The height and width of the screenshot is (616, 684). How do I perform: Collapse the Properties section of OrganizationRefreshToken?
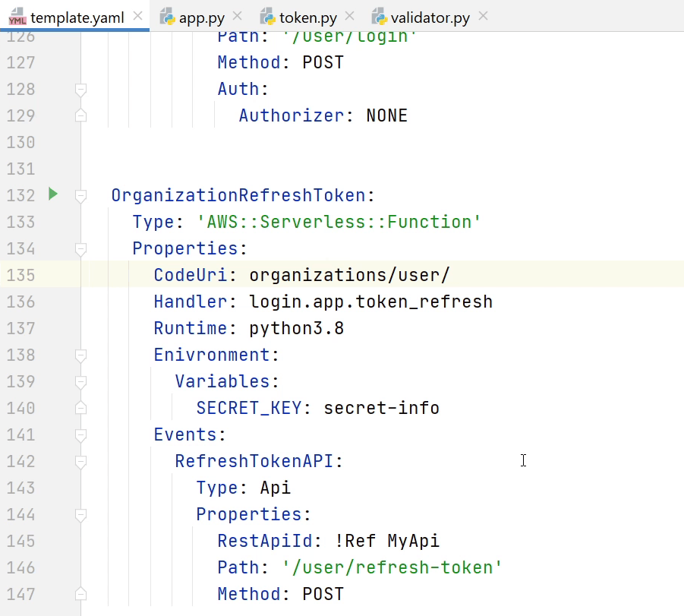click(x=80, y=248)
